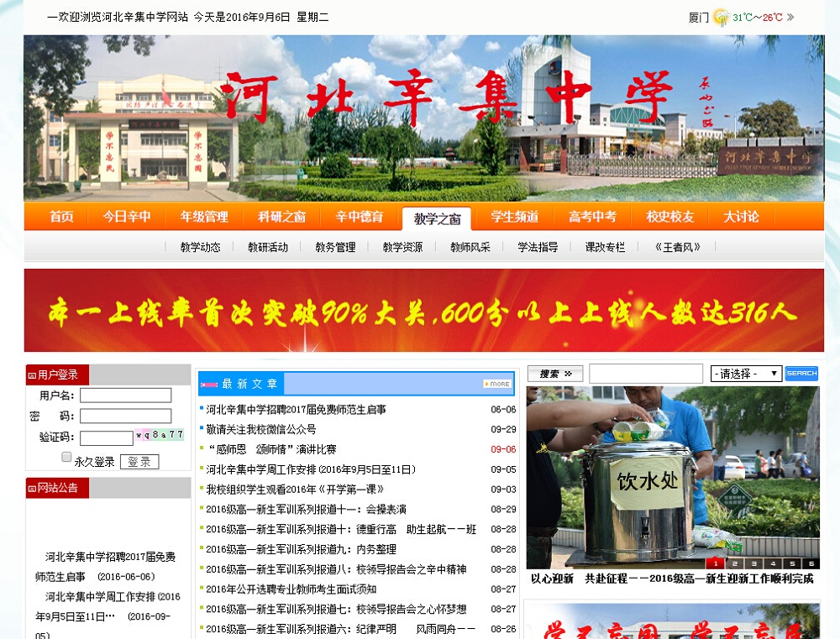
Task: Open article 军训系列报道六：纪律严明
Action: [341, 629]
